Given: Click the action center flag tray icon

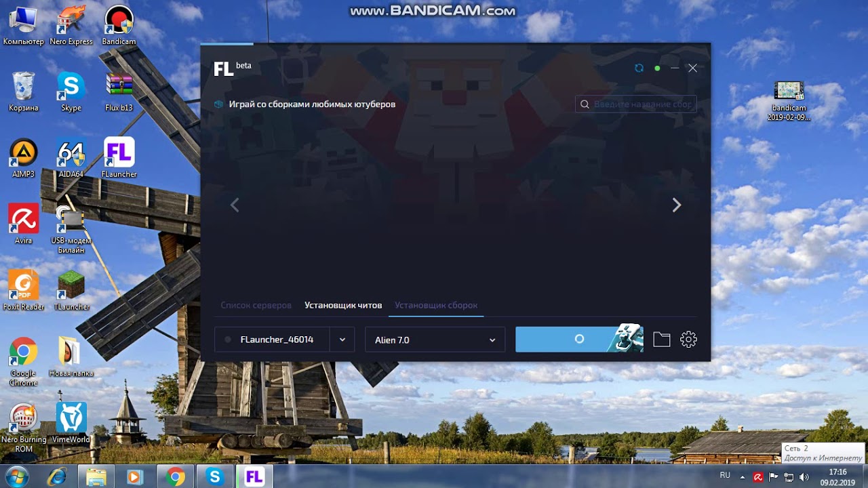Looking at the screenshot, I should pyautogui.click(x=773, y=476).
